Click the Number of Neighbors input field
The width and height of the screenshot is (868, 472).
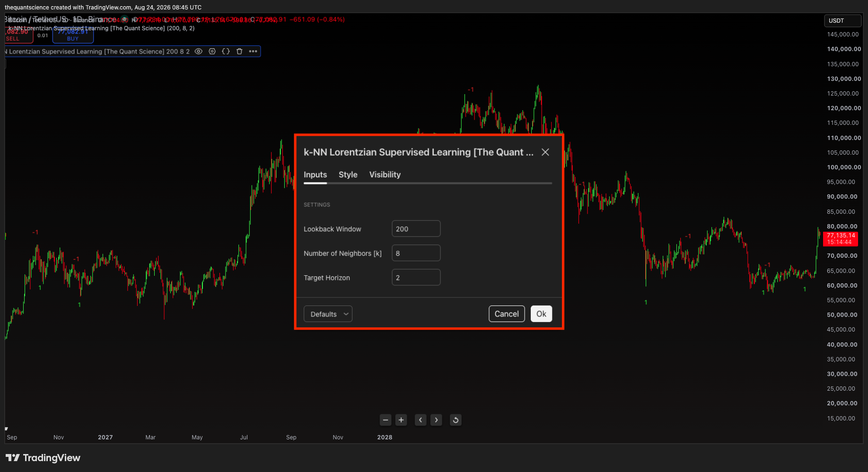click(416, 253)
